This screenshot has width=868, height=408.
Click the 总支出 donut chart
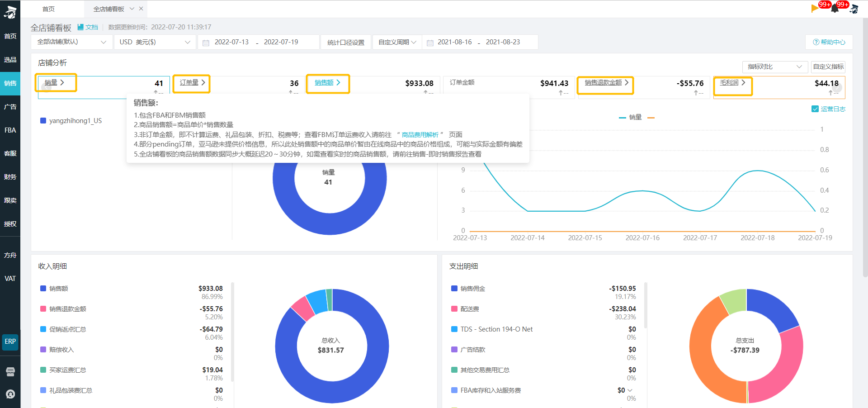pyautogui.click(x=746, y=346)
